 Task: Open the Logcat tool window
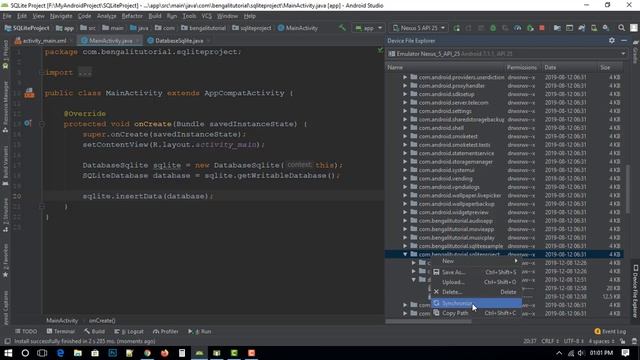(x=129, y=331)
